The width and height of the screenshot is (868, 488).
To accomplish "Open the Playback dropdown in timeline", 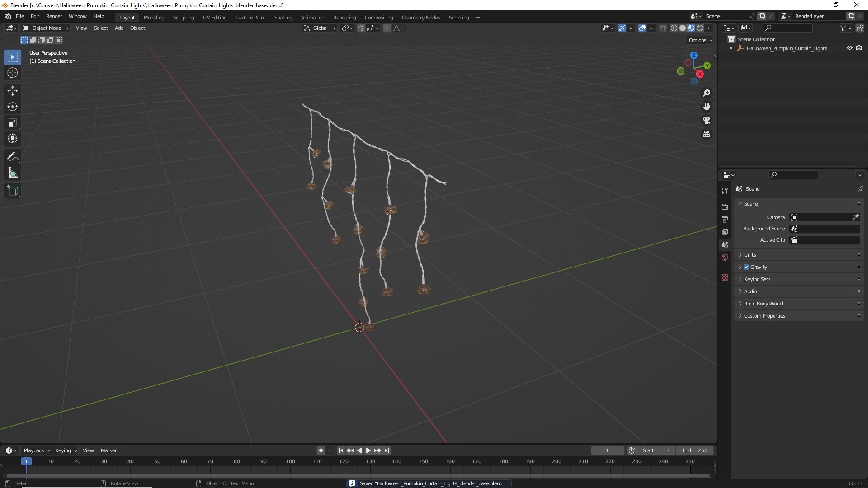I will [37, 450].
